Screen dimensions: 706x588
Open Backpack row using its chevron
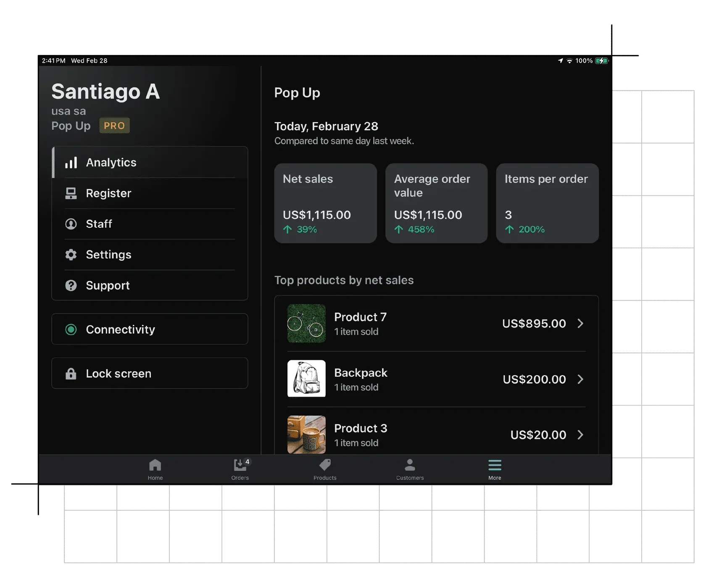point(581,379)
